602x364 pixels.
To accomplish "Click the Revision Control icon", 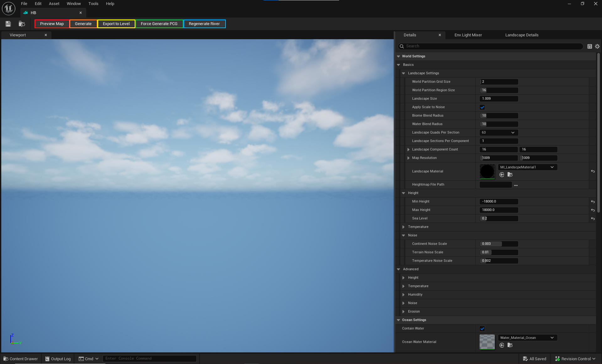I will [557, 359].
